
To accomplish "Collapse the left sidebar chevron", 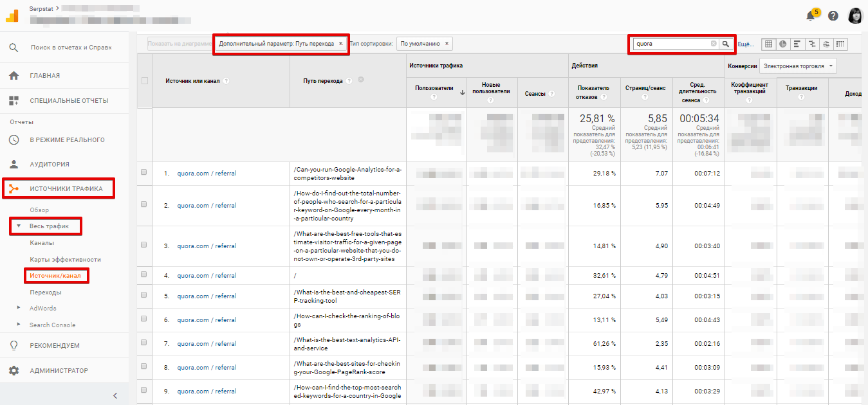I will 115,395.
